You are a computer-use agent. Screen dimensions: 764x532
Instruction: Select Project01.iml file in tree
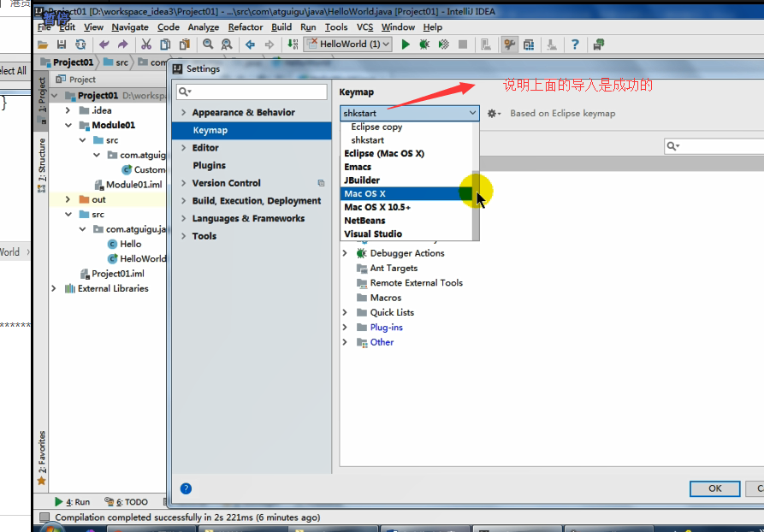(x=113, y=274)
